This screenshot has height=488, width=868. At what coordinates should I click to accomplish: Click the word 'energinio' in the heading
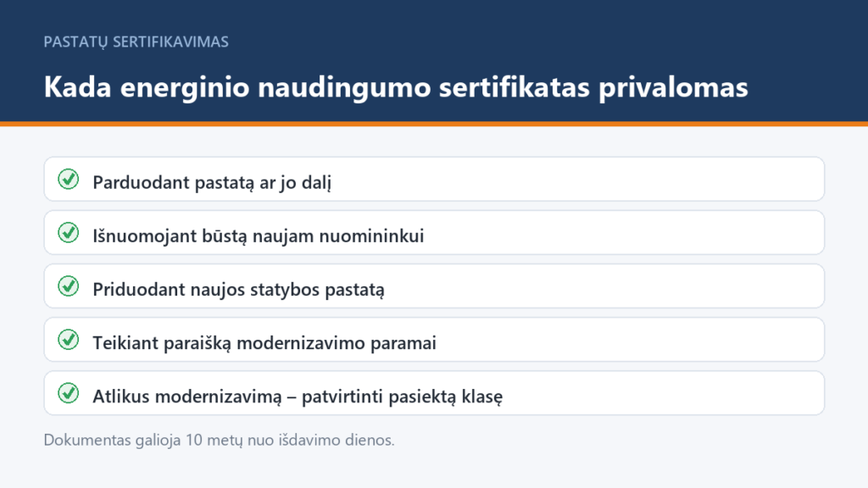pos(185,88)
